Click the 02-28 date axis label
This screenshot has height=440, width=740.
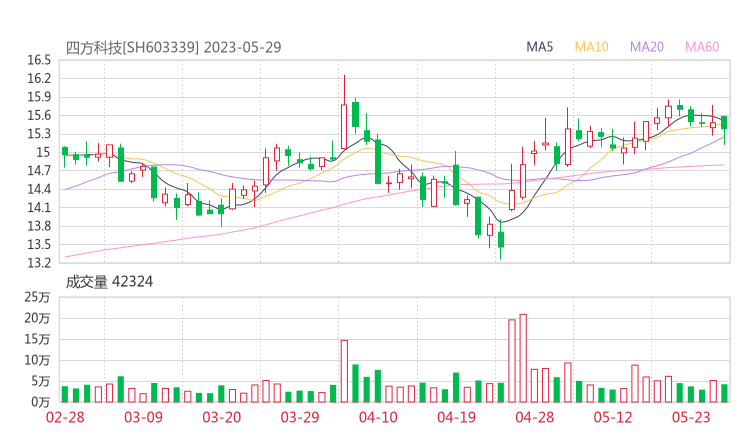point(65,417)
